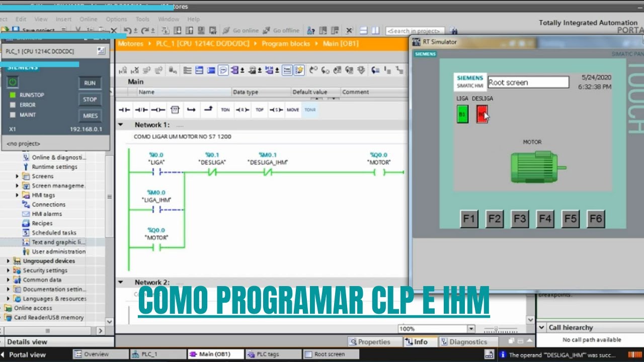Image resolution: width=644 pixels, height=362 pixels.
Task: Click the close branch icon
Action: click(208, 110)
